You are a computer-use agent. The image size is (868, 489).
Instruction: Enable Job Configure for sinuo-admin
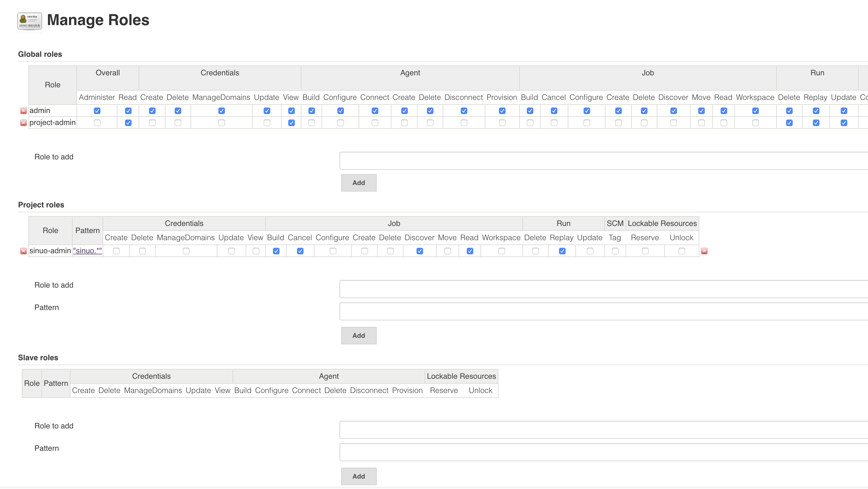333,251
